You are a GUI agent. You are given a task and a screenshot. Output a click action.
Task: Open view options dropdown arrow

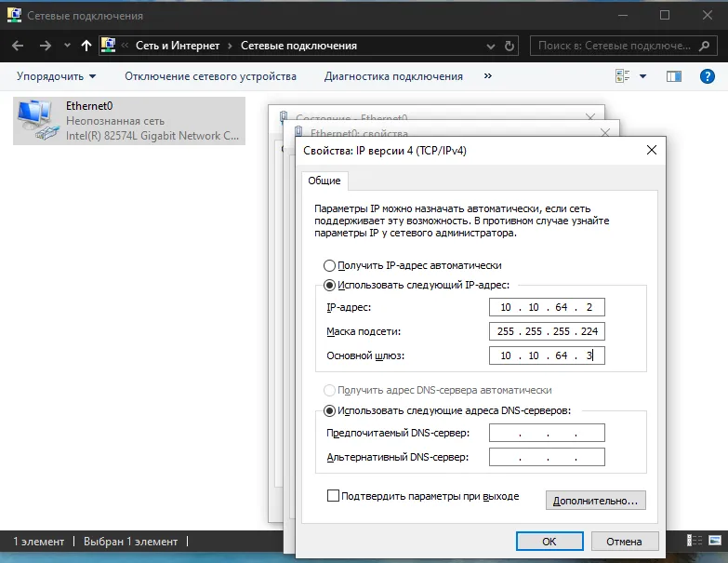click(x=643, y=76)
